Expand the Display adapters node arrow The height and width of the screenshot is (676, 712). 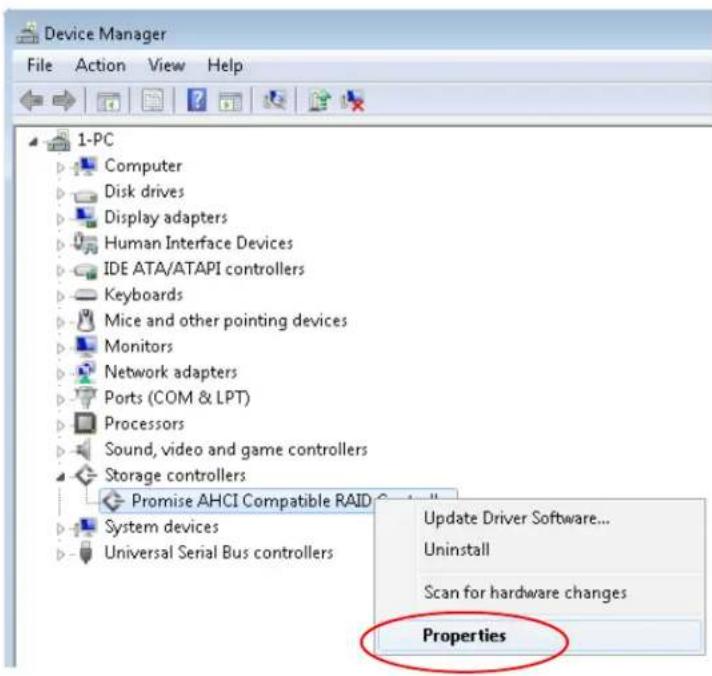(x=60, y=219)
